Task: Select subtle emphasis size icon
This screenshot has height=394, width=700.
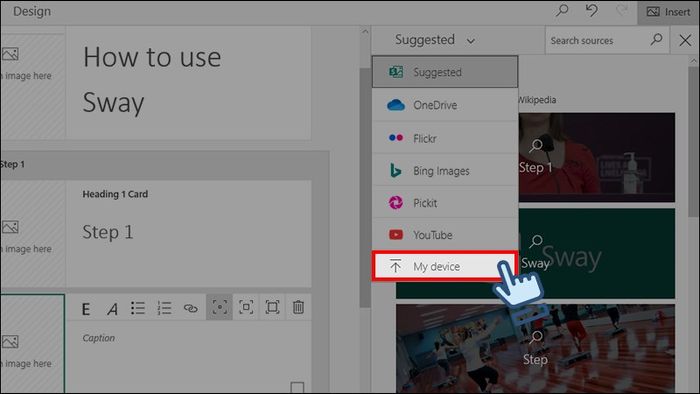Action: [219, 307]
